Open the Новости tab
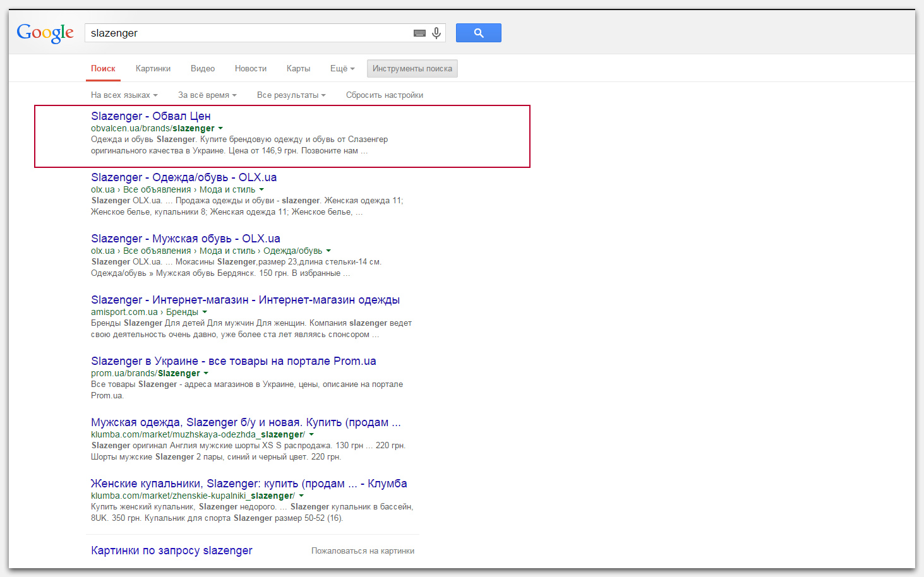The height and width of the screenshot is (577, 924). pos(251,68)
